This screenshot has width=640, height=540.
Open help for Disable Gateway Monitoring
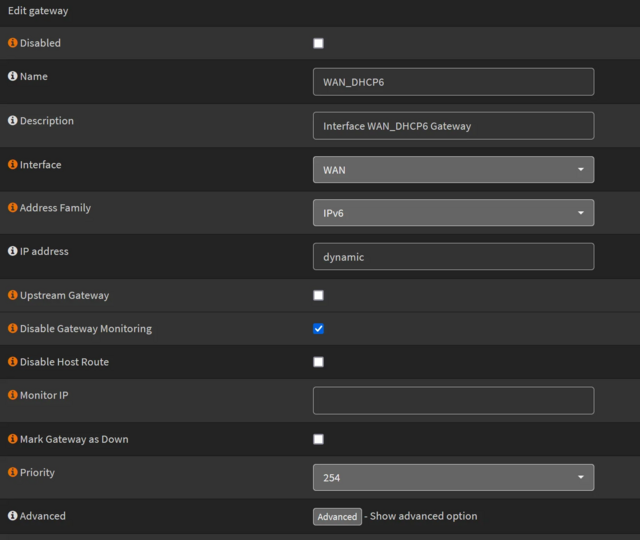click(x=13, y=328)
